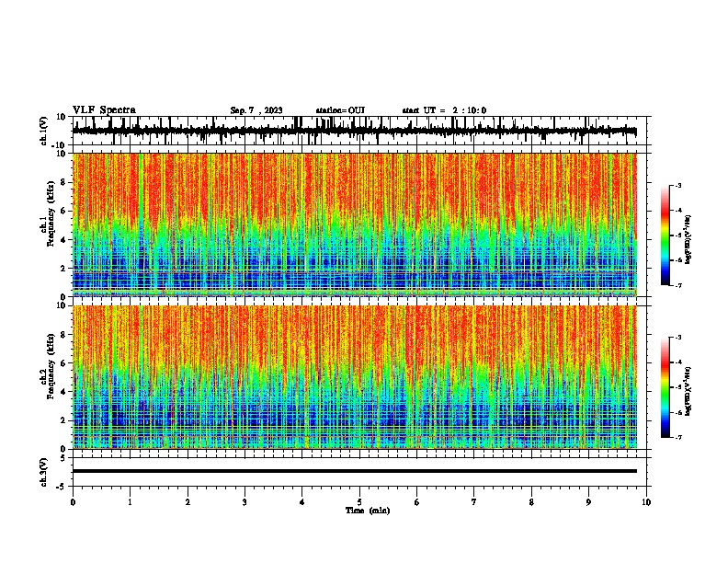
Task: Click the log(PSD) label beside ch.2 color bar
Action: [688, 391]
